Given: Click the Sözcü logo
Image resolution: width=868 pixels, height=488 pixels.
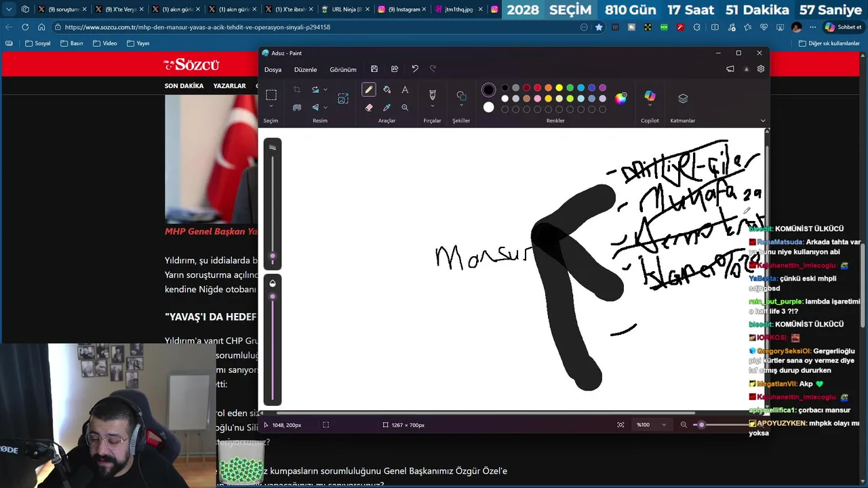Looking at the screenshot, I should pyautogui.click(x=191, y=64).
